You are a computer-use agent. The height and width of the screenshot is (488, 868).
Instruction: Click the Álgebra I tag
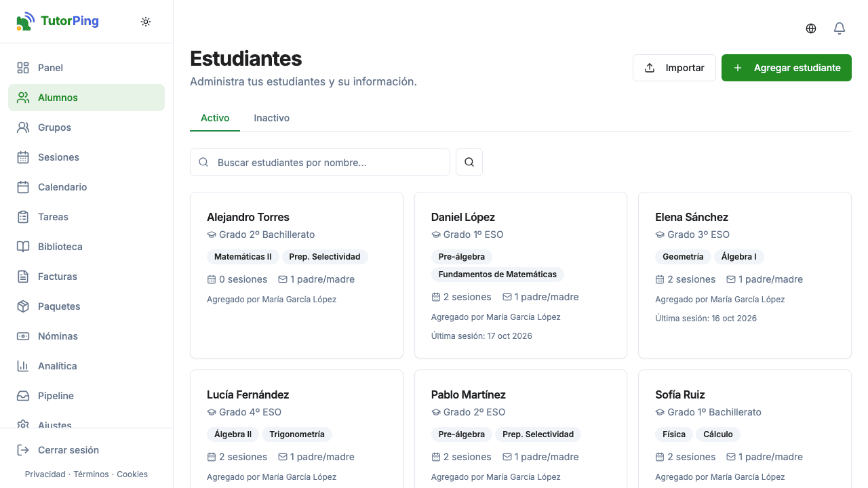[739, 257]
